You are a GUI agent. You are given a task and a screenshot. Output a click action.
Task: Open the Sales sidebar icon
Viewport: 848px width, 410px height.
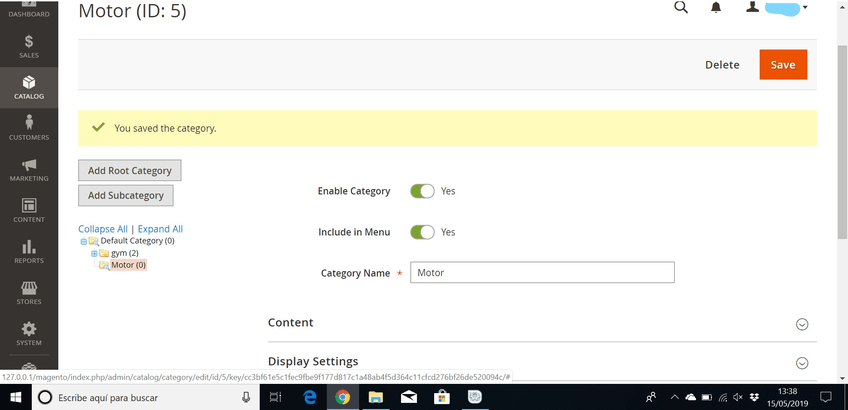click(29, 46)
